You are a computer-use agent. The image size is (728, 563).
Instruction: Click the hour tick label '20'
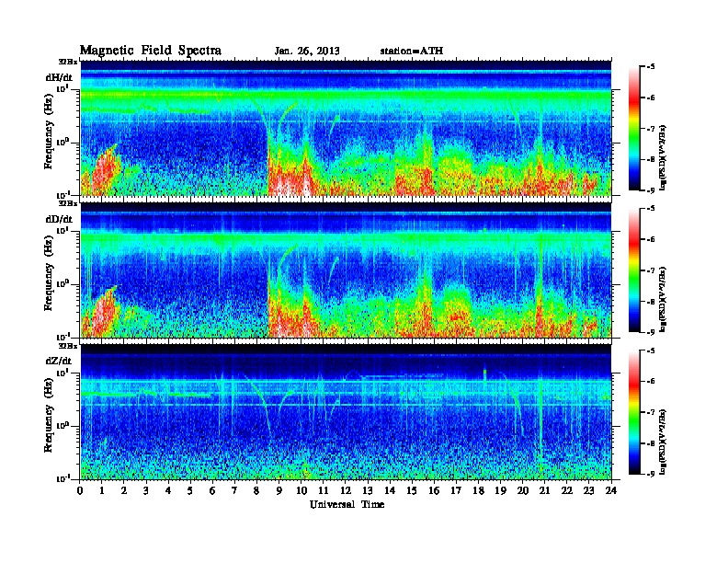coord(523,490)
